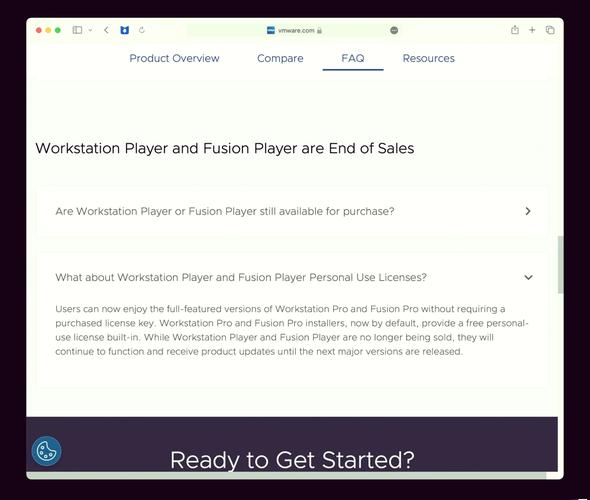Click answer paragraph starting 'Users can now enjoy'
Viewport: 590px width, 500px height.
coord(292,330)
